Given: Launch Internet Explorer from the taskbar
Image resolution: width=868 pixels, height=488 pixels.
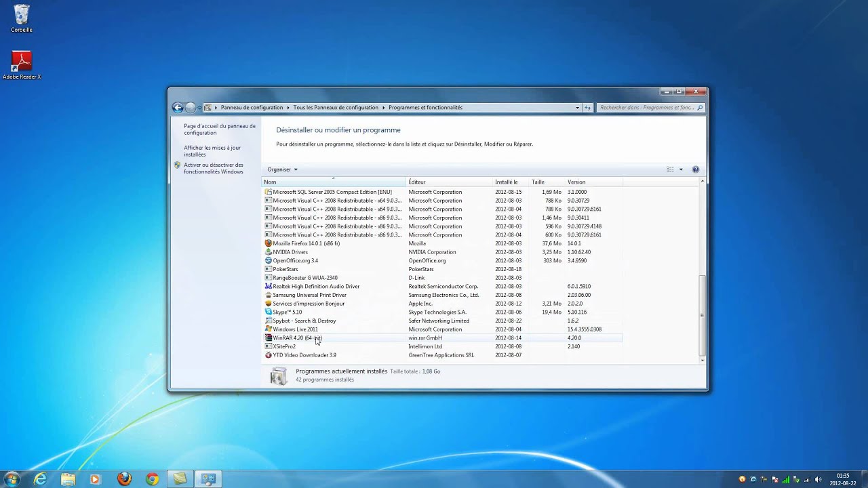Looking at the screenshot, I should click(x=41, y=479).
